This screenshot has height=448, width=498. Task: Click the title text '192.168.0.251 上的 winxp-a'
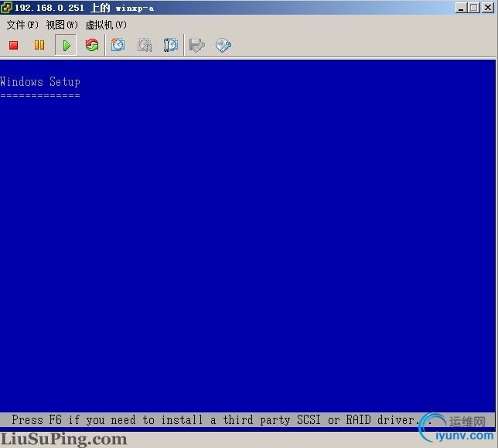pyautogui.click(x=84, y=8)
